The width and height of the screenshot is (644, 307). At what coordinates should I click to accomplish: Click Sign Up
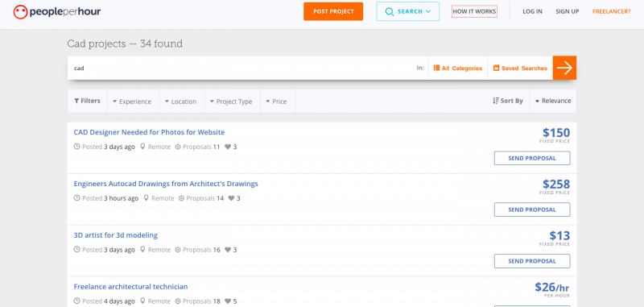click(568, 11)
